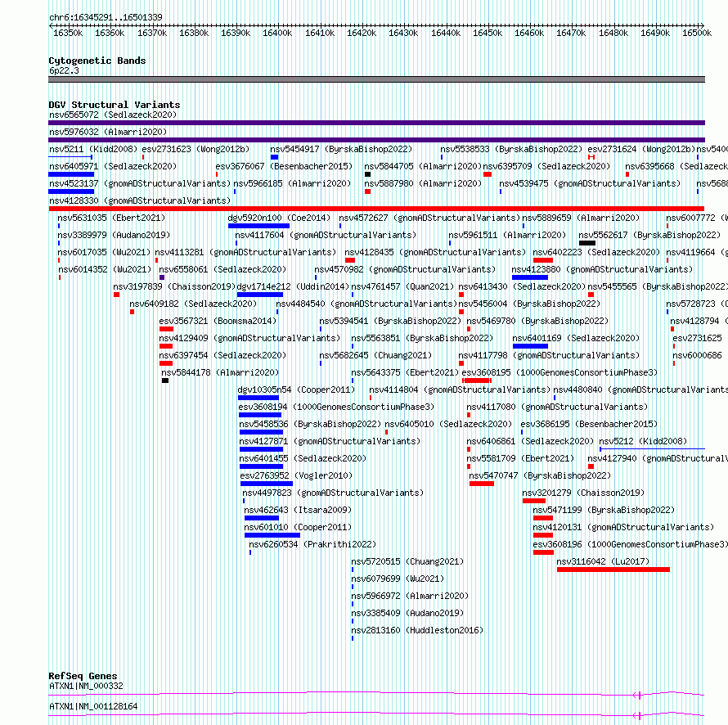Screen dimensions: 728x725
Task: Open esv3567321 (Boomsma2014) label
Action: pyautogui.click(x=218, y=321)
